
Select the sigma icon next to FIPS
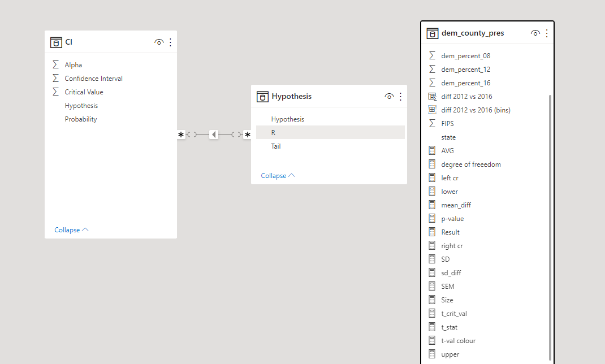click(x=433, y=123)
